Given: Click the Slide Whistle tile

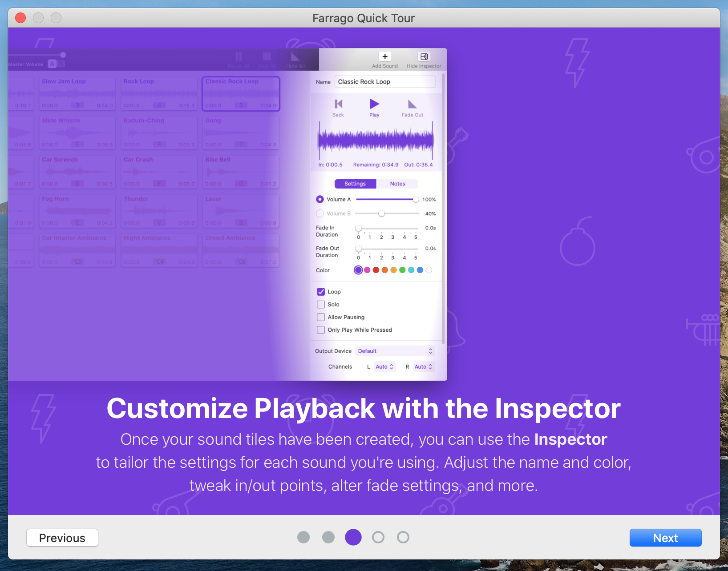Looking at the screenshot, I should (x=77, y=133).
